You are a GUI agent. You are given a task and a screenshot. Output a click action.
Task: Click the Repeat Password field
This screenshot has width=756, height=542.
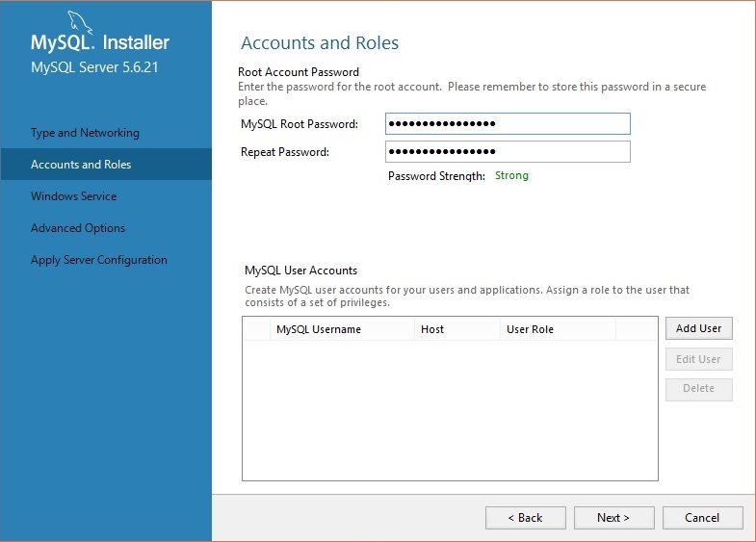[x=508, y=152]
